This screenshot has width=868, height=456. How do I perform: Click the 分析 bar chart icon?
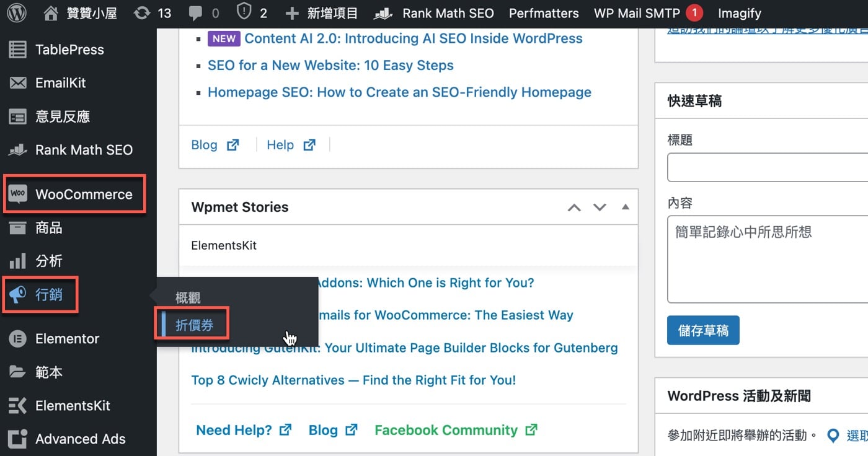[x=17, y=261]
